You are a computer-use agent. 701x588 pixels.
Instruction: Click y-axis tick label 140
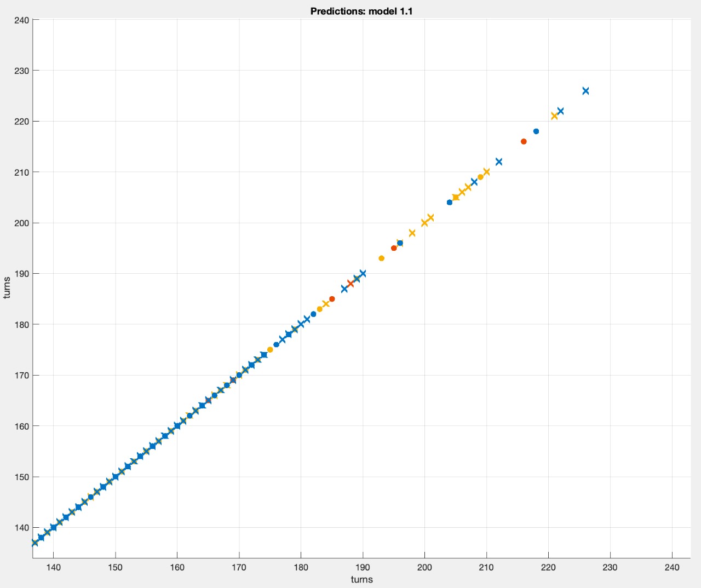tap(21, 528)
